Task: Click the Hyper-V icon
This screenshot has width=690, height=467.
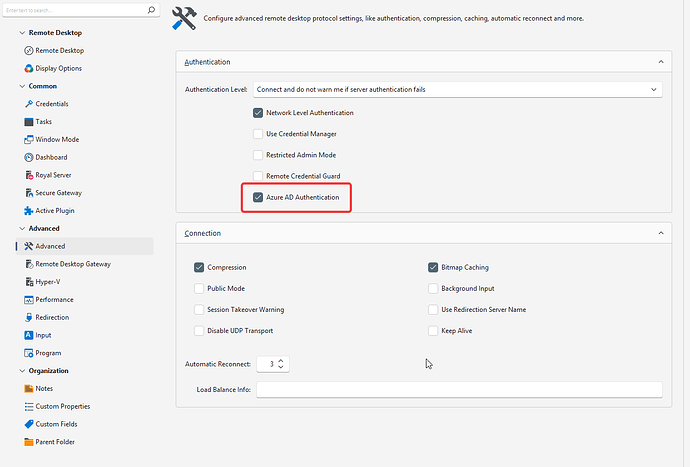Action: pos(29,282)
